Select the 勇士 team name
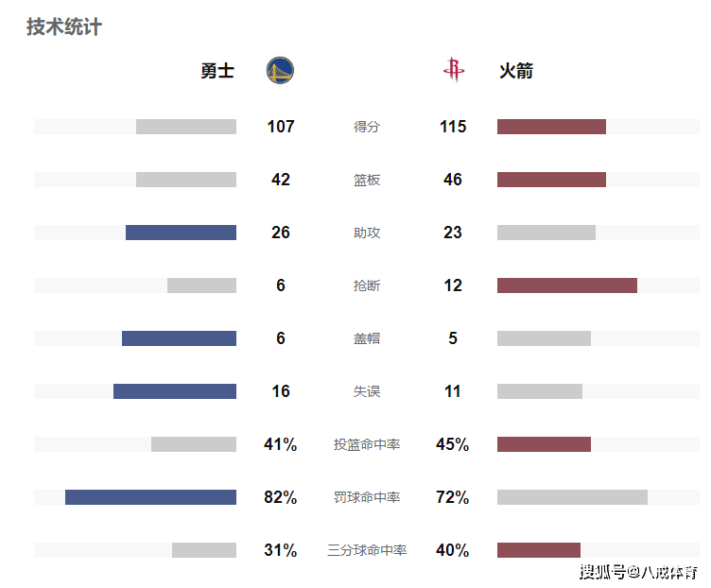 (x=217, y=71)
